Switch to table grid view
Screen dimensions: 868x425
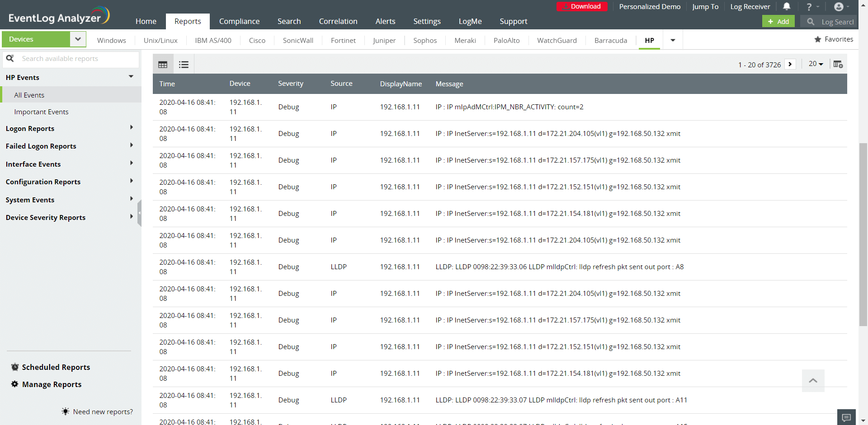[163, 65]
